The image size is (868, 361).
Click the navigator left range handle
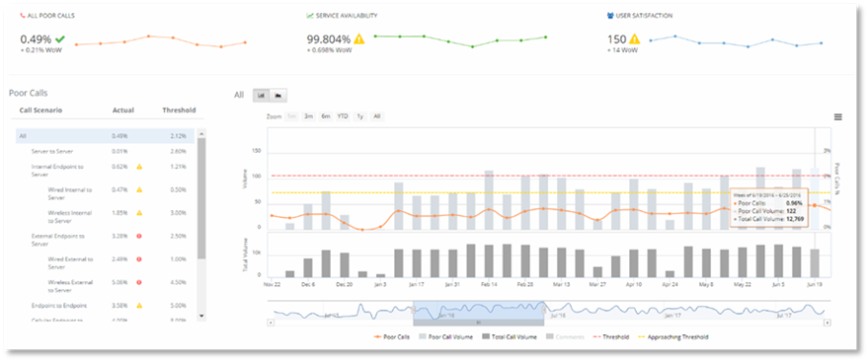[x=413, y=310]
